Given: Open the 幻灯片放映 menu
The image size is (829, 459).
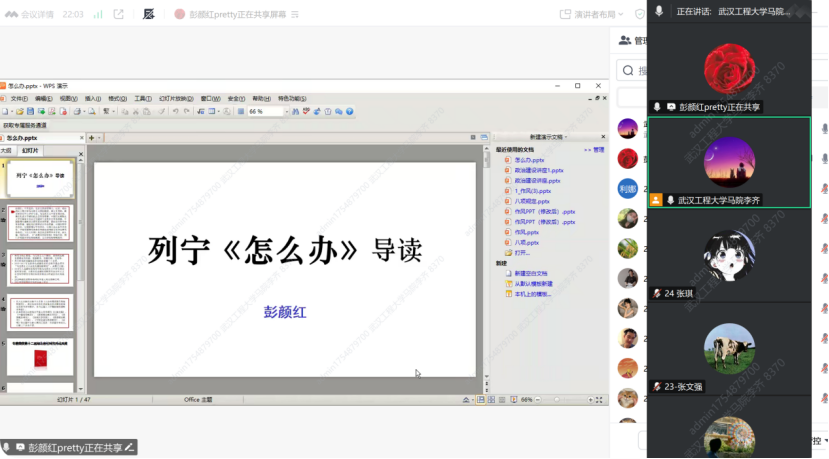Looking at the screenshot, I should tap(176, 99).
